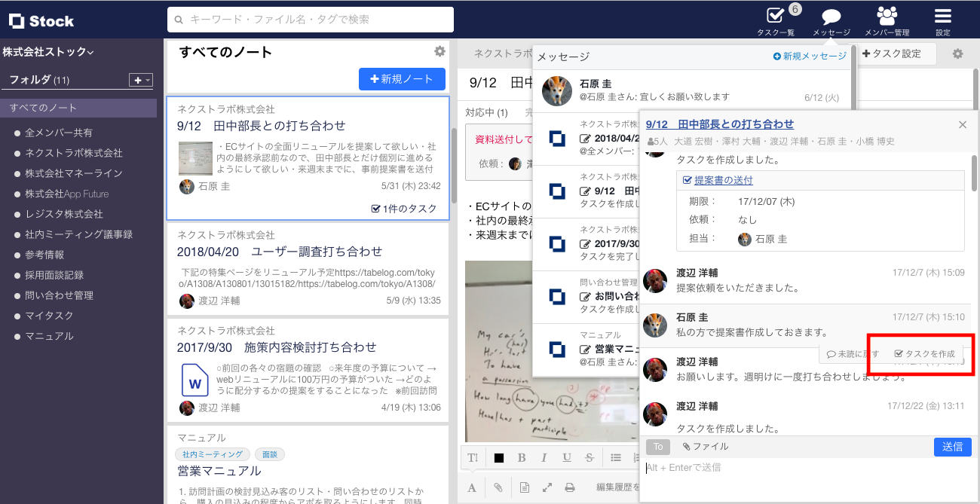Create a note with 新規ノート button
Screen dimensions: 980x504
(402, 79)
